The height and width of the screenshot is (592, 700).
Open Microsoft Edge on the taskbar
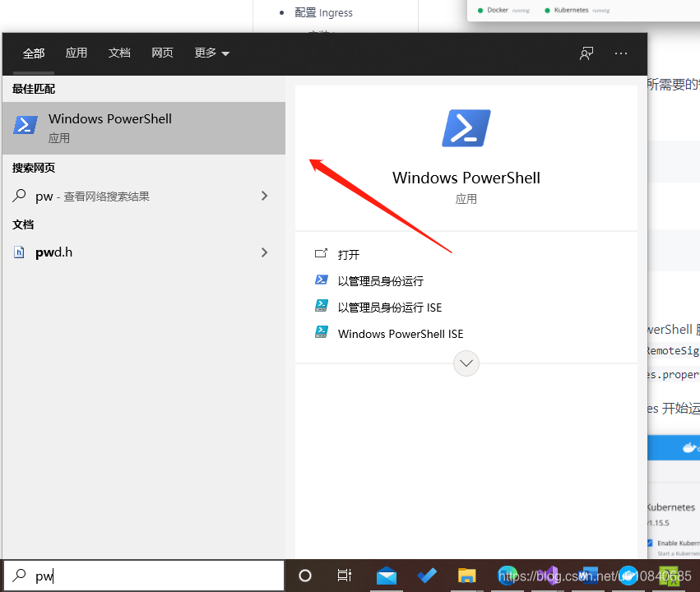pos(508,576)
